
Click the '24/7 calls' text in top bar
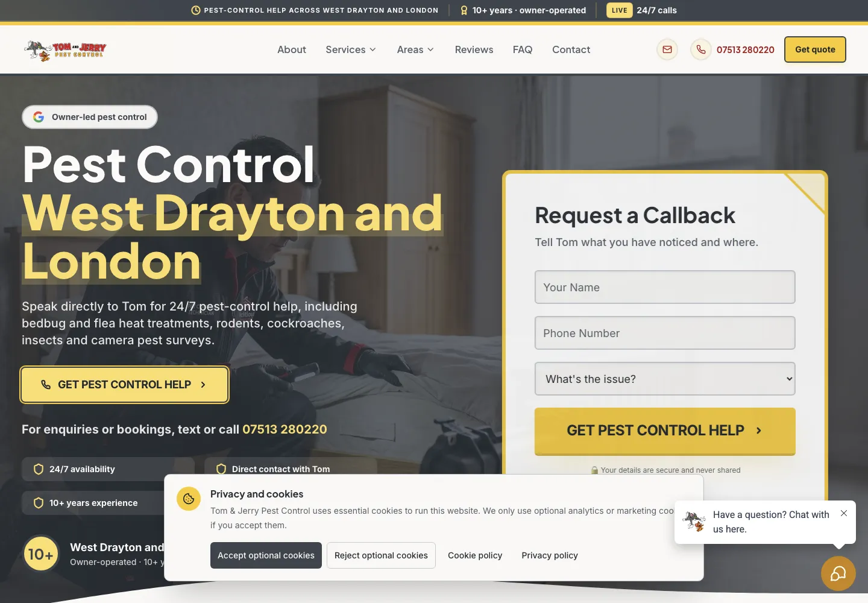[656, 10]
